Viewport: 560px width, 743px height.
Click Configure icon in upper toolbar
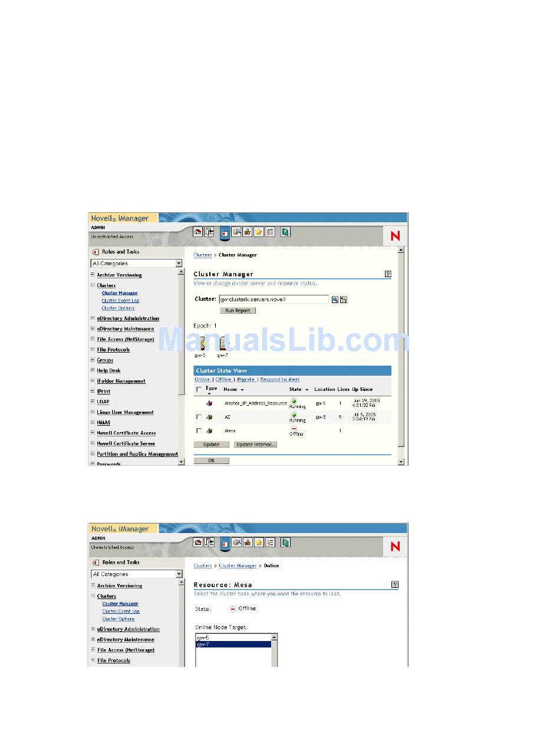coord(248,232)
